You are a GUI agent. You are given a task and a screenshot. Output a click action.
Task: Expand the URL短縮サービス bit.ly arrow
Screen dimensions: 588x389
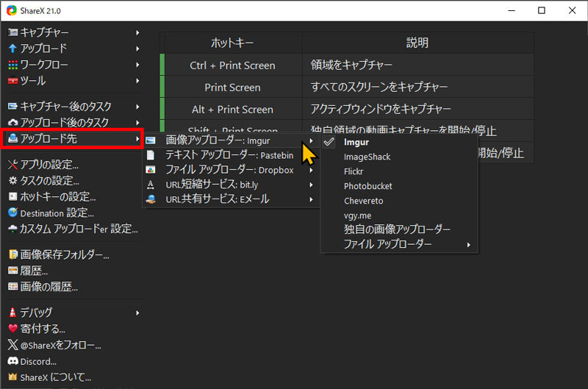(x=311, y=185)
